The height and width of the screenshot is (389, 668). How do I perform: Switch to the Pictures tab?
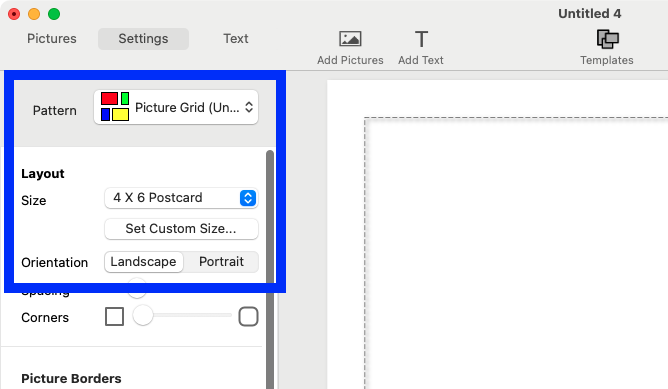pyautogui.click(x=52, y=39)
